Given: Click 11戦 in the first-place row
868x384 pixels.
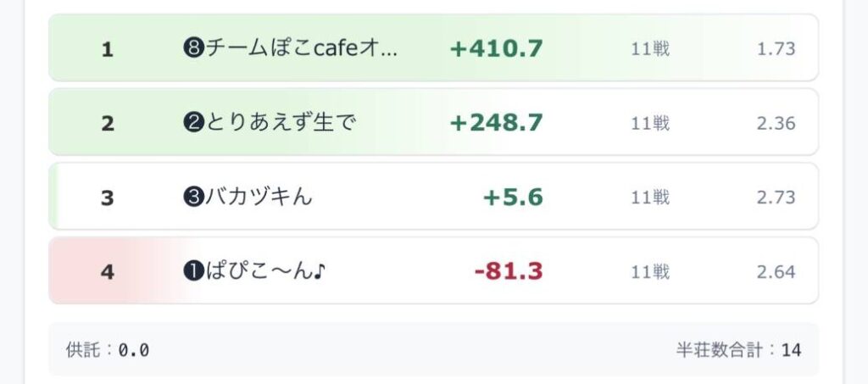Looking at the screenshot, I should (650, 49).
